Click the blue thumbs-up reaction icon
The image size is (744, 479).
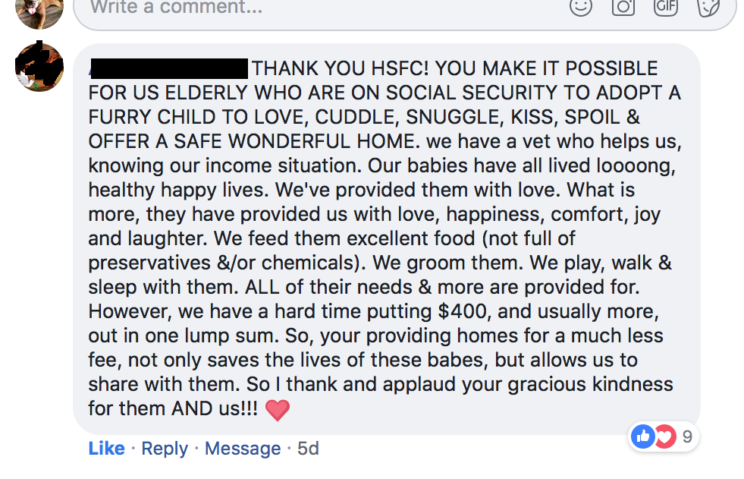642,436
